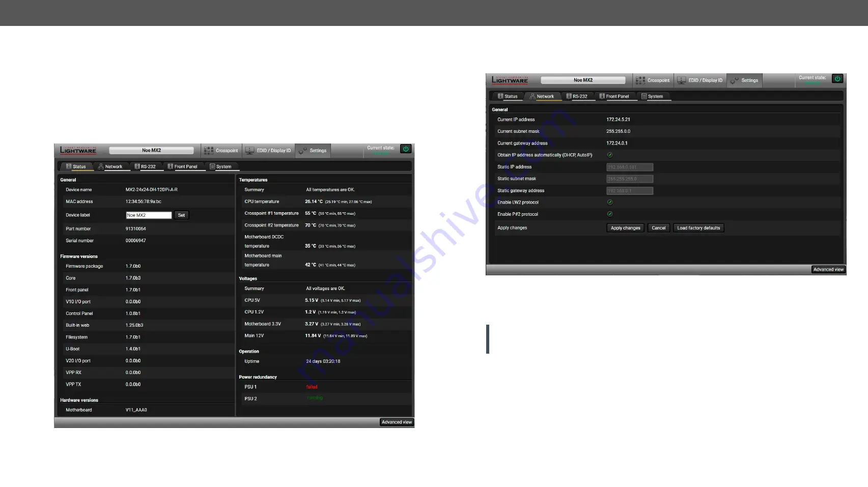Click Set button next to device label
The height and width of the screenshot is (487, 868).
click(181, 215)
